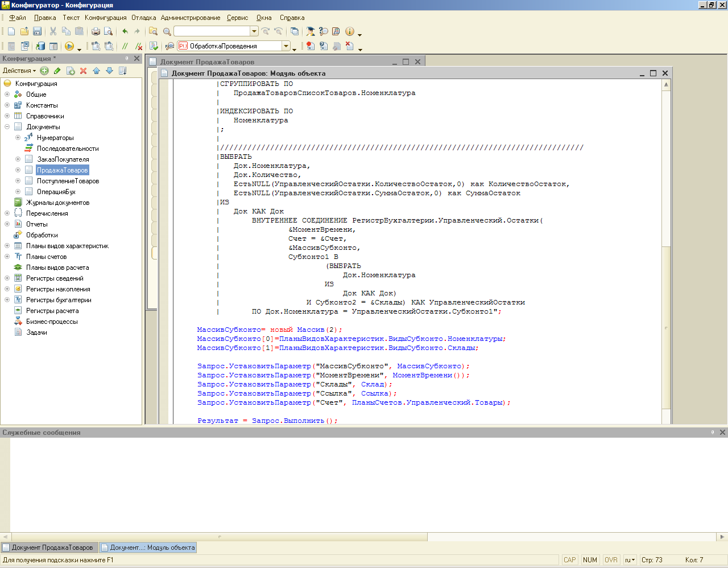Viewport: 728px width, 568px height.
Task: Select Регистры бухгалтерии in the tree
Action: coord(58,300)
